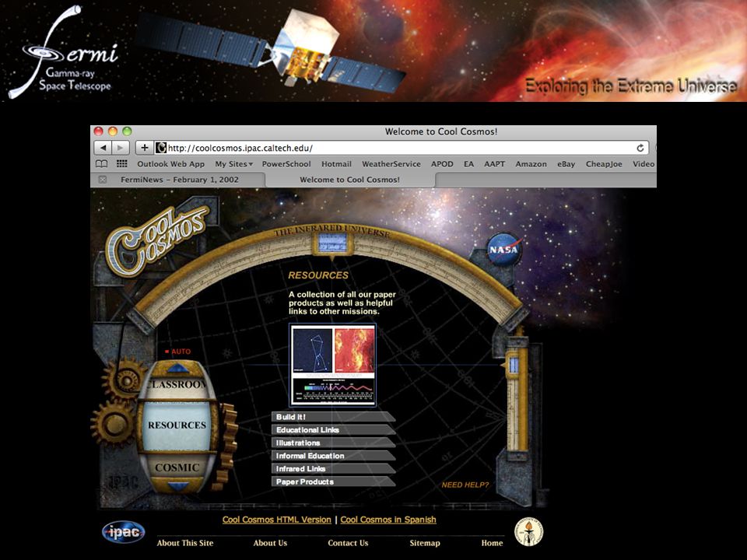This screenshot has height=560, width=747.
Task: Open the Build It! section
Action: coord(333,417)
